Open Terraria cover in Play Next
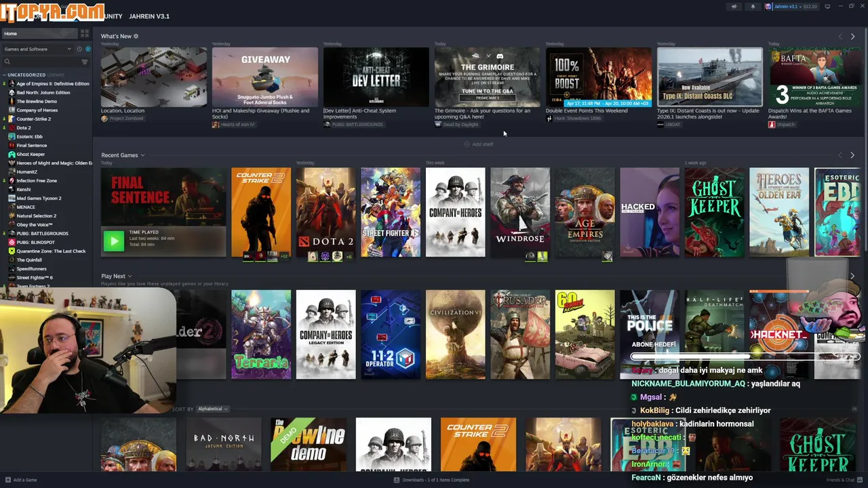The height and width of the screenshot is (488, 868). click(x=261, y=334)
